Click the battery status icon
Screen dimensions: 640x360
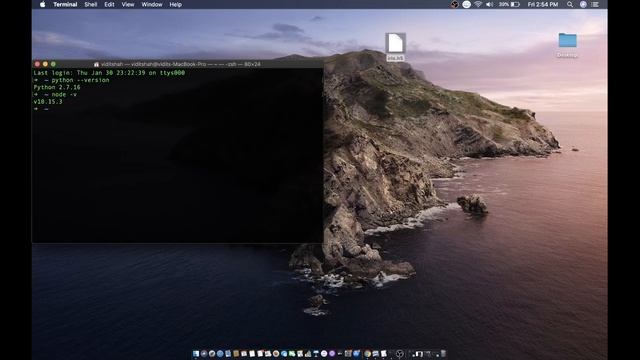coord(515,4)
